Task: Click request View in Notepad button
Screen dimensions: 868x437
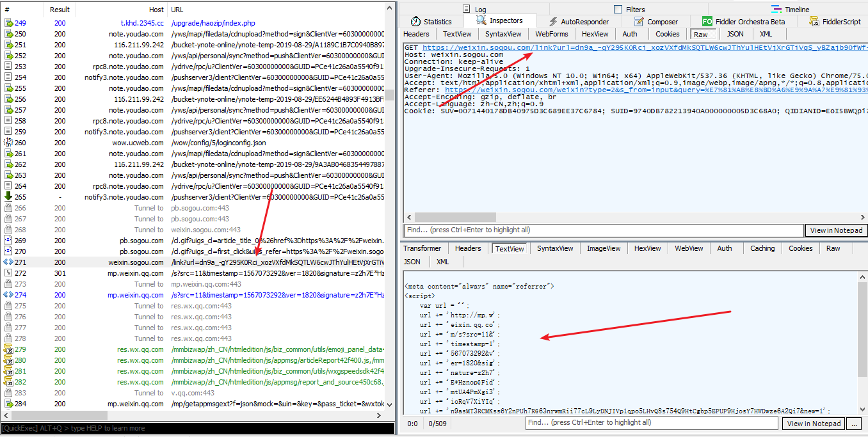Action: pyautogui.click(x=836, y=230)
